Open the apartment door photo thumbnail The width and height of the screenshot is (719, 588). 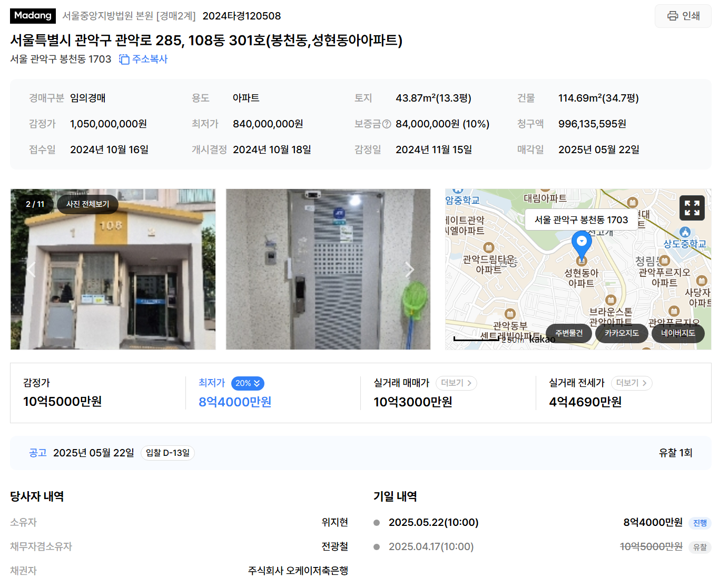(x=328, y=270)
